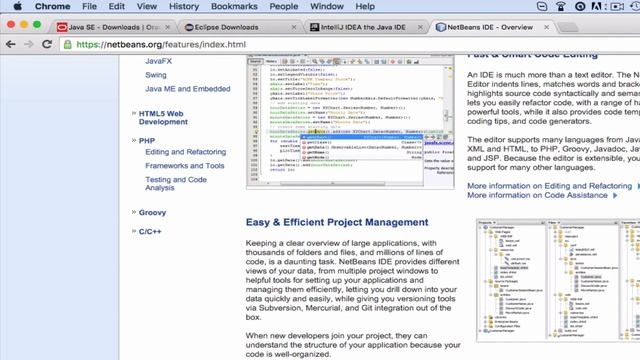The width and height of the screenshot is (640, 360).
Task: Open the Help menu
Action: coord(365,6)
